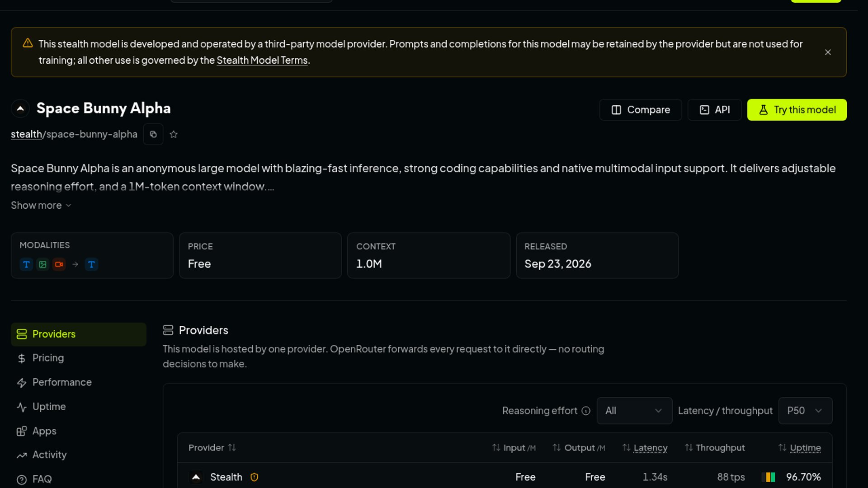Sort table by Latency column

pyautogui.click(x=645, y=448)
